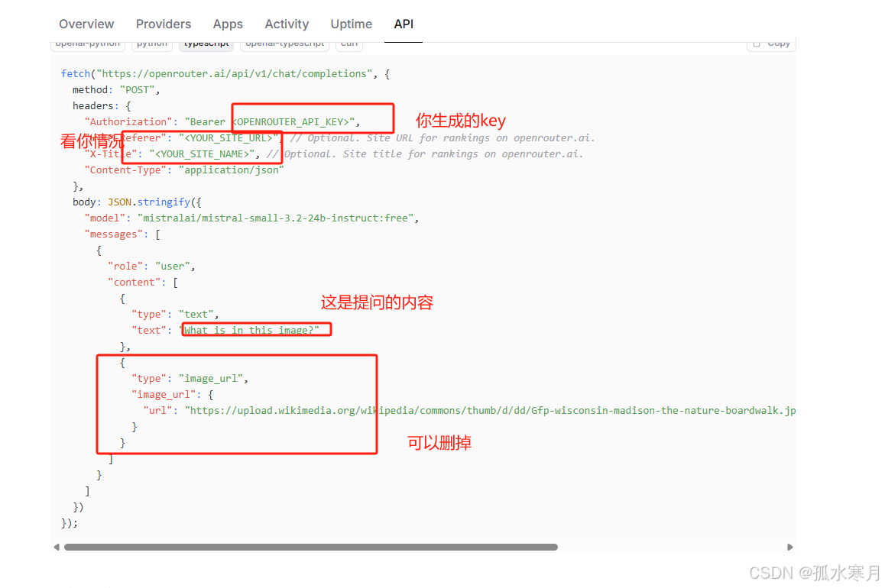Switch to openai-typescript code sample tab
This screenshot has height=588, width=885.
(284, 44)
